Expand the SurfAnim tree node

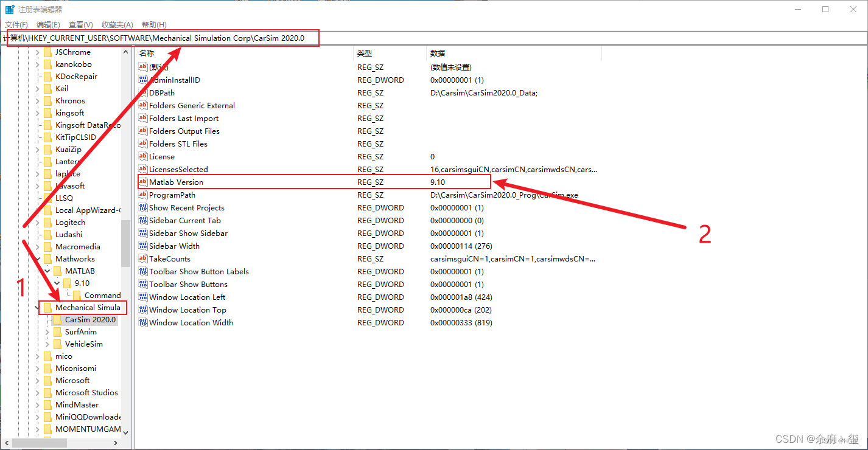coord(47,331)
